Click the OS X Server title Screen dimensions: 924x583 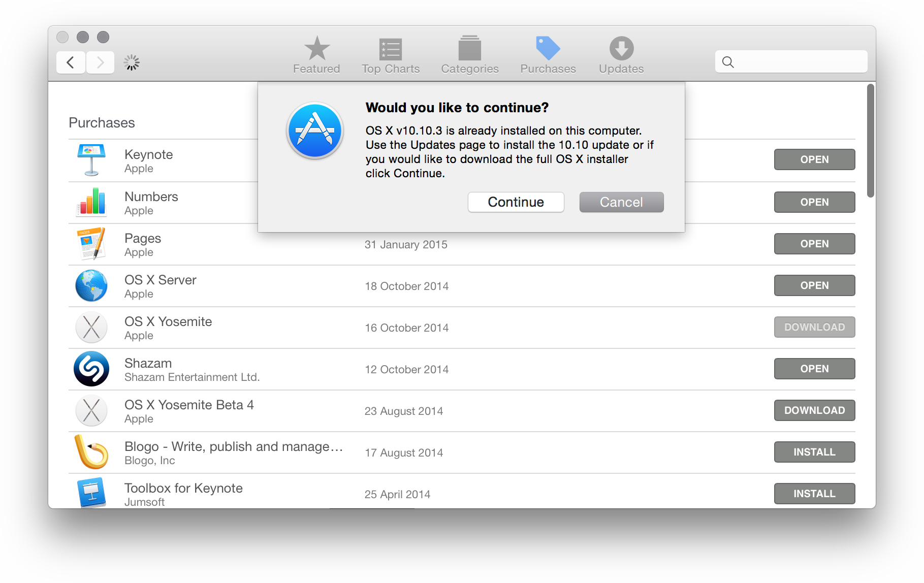click(x=161, y=280)
